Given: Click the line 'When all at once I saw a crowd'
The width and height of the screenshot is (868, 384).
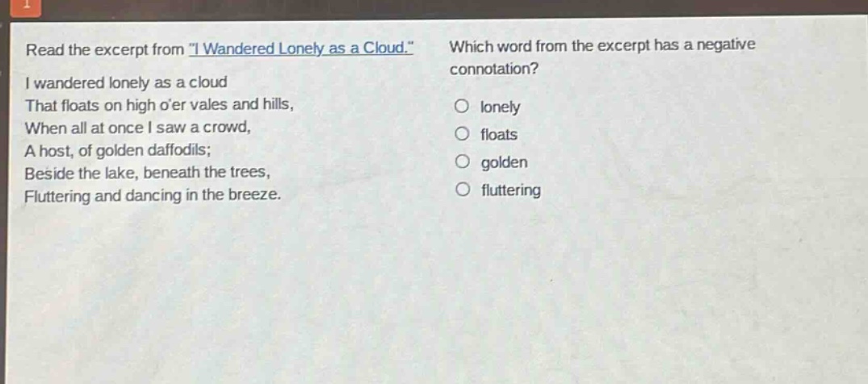Looking at the screenshot, I should click(138, 128).
